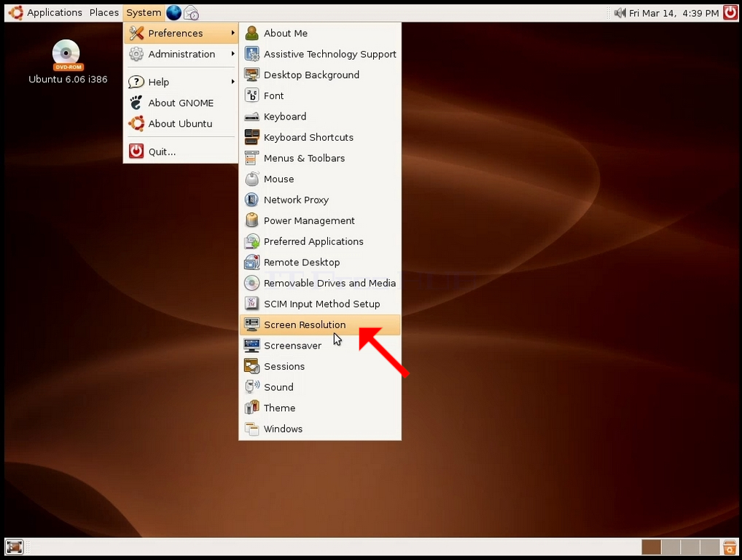The image size is (742, 560).
Task: Open Help from the System menu
Action: click(x=181, y=82)
